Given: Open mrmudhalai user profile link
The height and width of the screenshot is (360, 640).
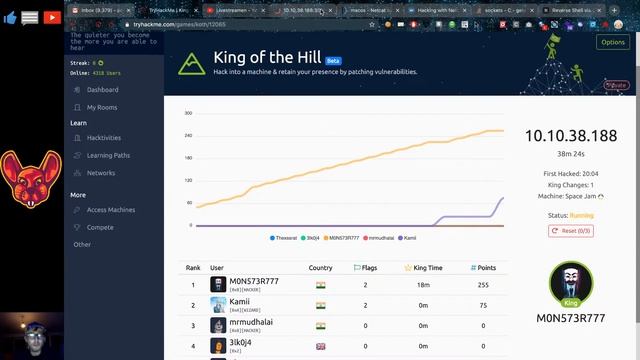Looking at the screenshot, I should (251, 322).
